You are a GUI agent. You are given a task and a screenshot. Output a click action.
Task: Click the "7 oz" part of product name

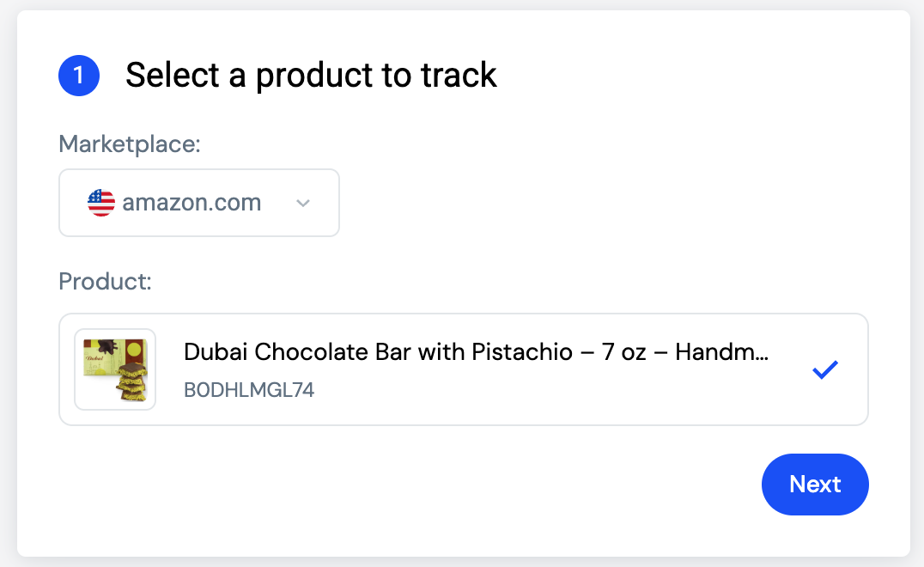(x=624, y=352)
